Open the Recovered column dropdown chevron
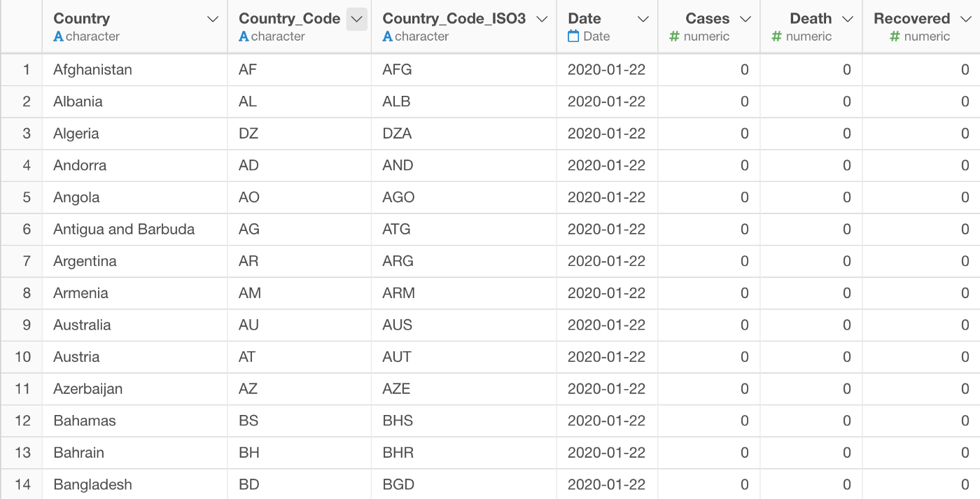Screen dimensions: 980x499 tap(965, 20)
